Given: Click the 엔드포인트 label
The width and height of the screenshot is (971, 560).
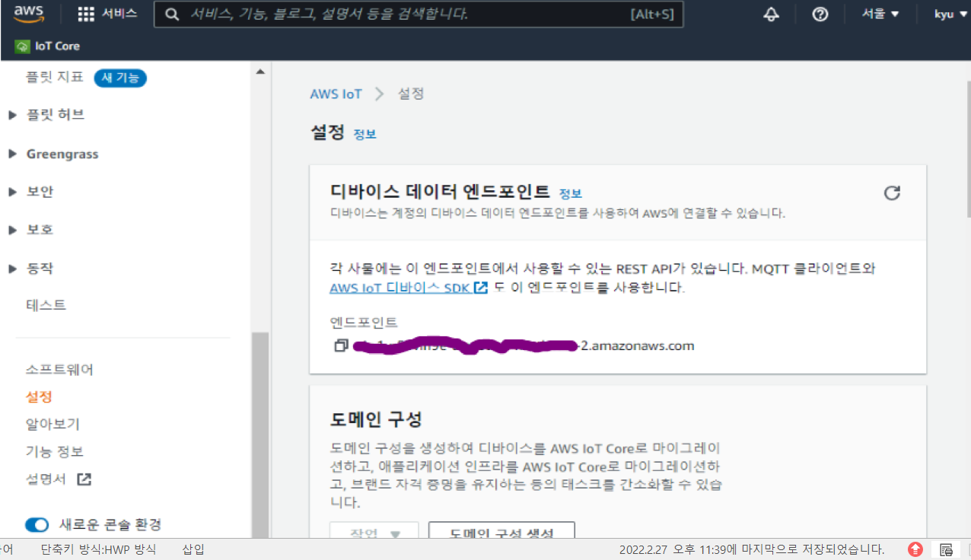Looking at the screenshot, I should 364,323.
